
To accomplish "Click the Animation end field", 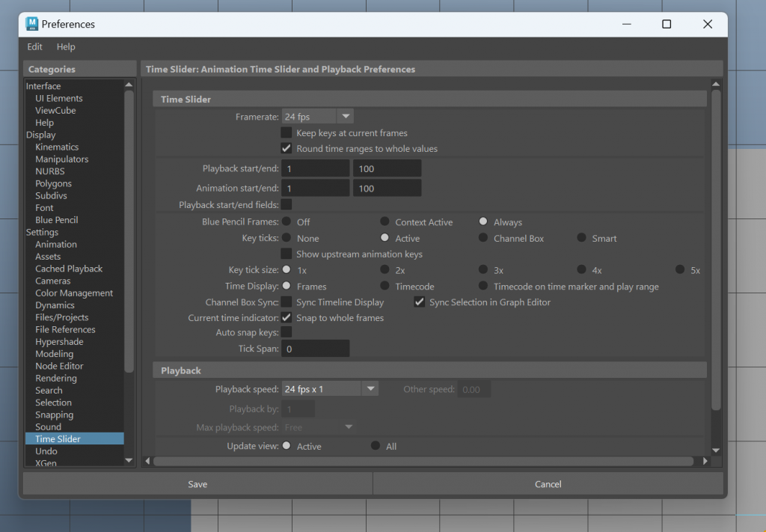I will (387, 188).
